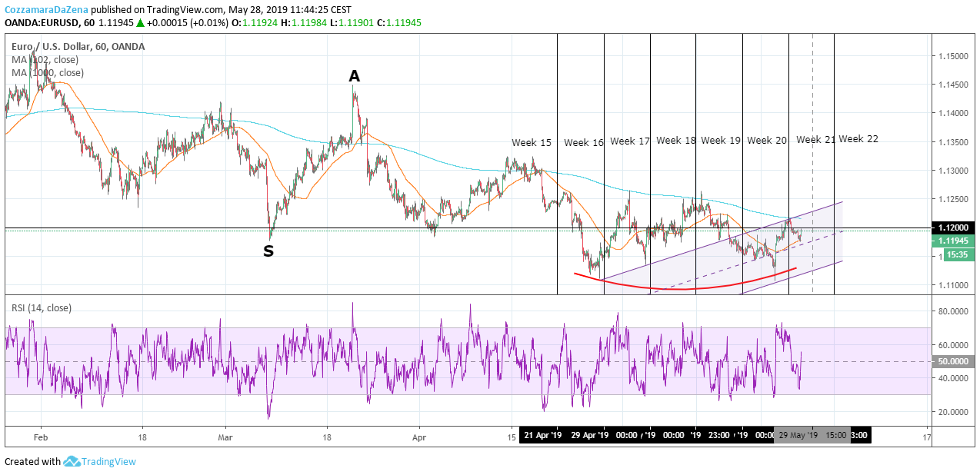Select the Week 19 label
This screenshot has width=980, height=475.
click(721, 141)
